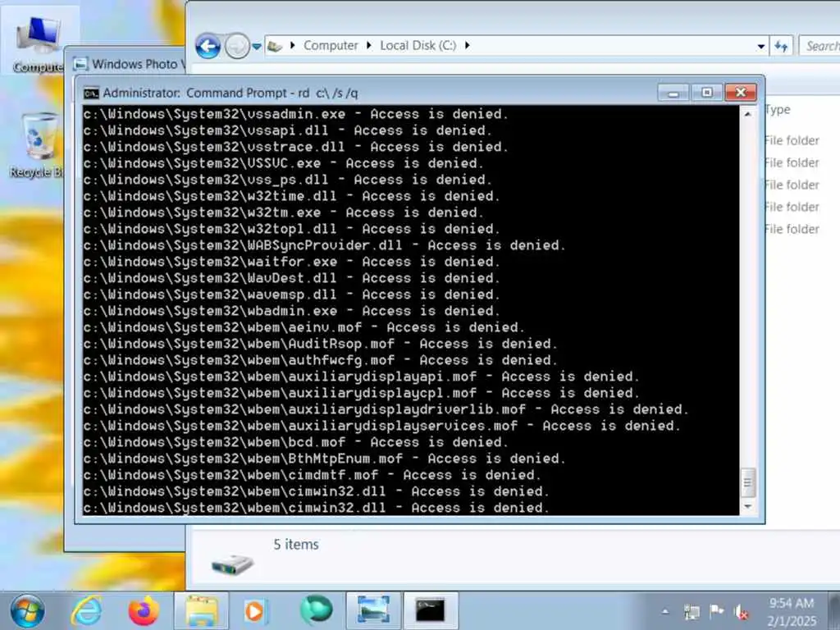Click the AuditRsop.mof output line

click(320, 344)
